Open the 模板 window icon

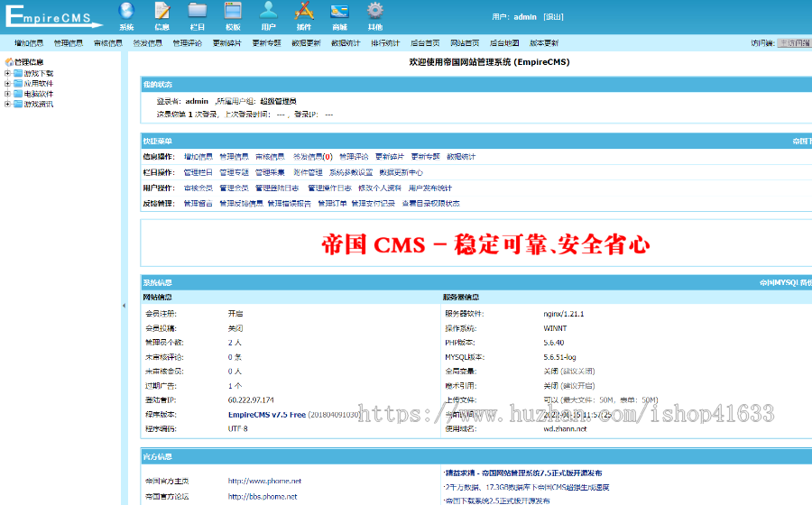point(233,11)
